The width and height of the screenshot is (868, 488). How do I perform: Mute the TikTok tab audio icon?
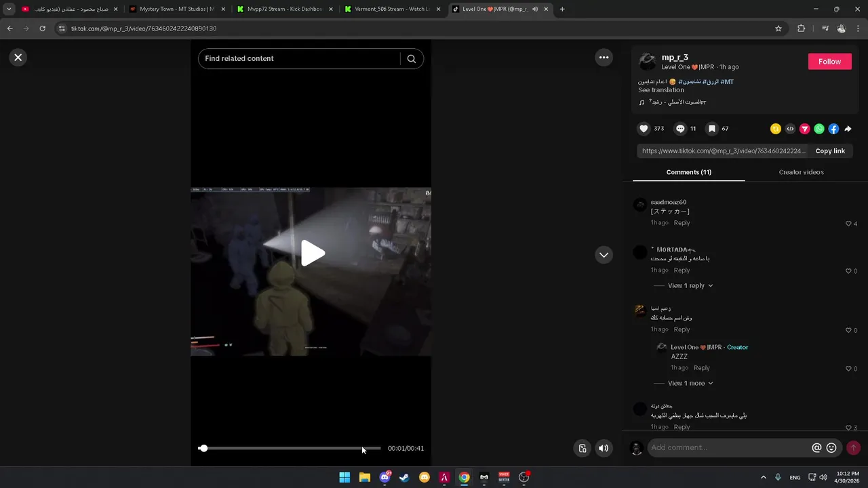536,9
